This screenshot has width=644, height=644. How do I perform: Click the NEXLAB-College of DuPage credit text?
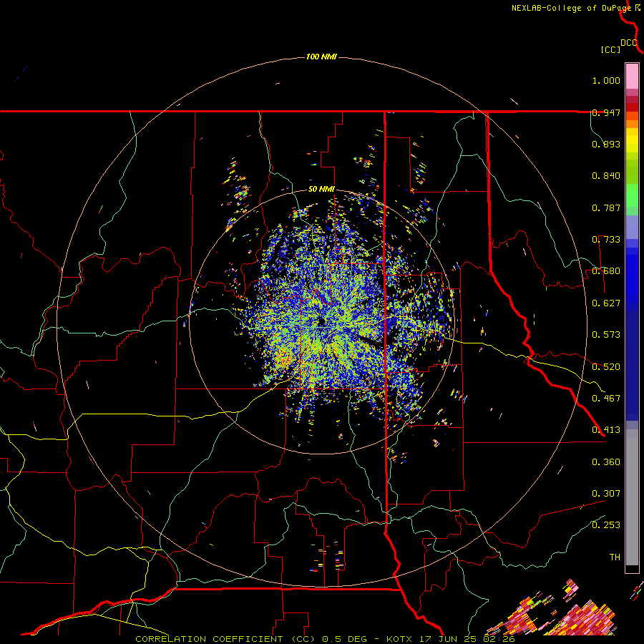point(571,8)
